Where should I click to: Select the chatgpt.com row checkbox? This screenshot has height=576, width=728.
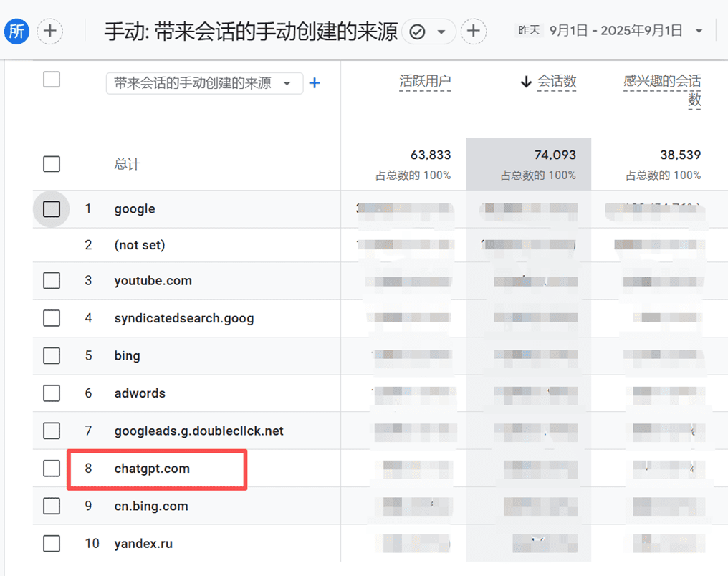(51, 469)
